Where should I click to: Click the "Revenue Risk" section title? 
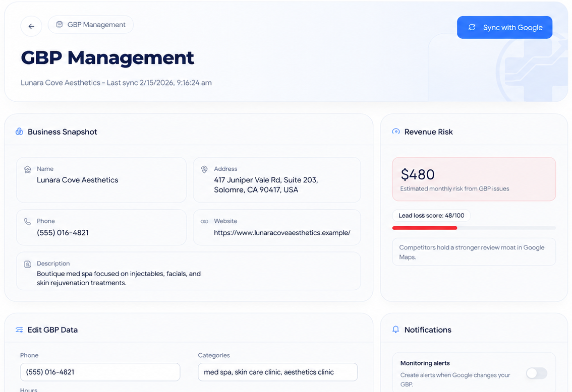pyautogui.click(x=428, y=132)
